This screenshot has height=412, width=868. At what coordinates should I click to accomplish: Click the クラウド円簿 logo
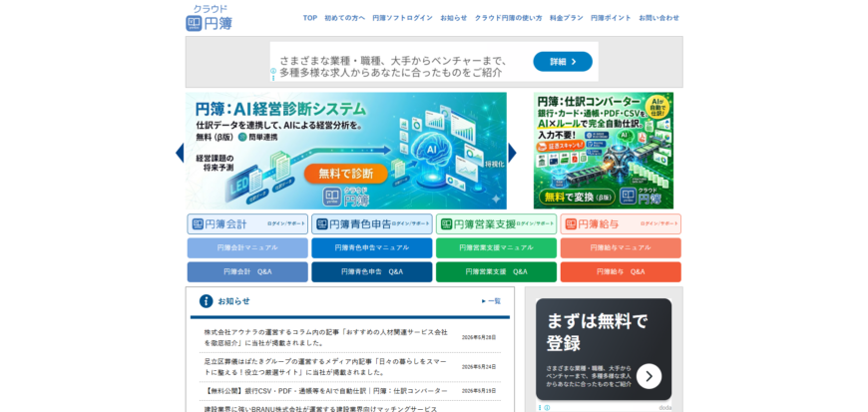[x=210, y=18]
